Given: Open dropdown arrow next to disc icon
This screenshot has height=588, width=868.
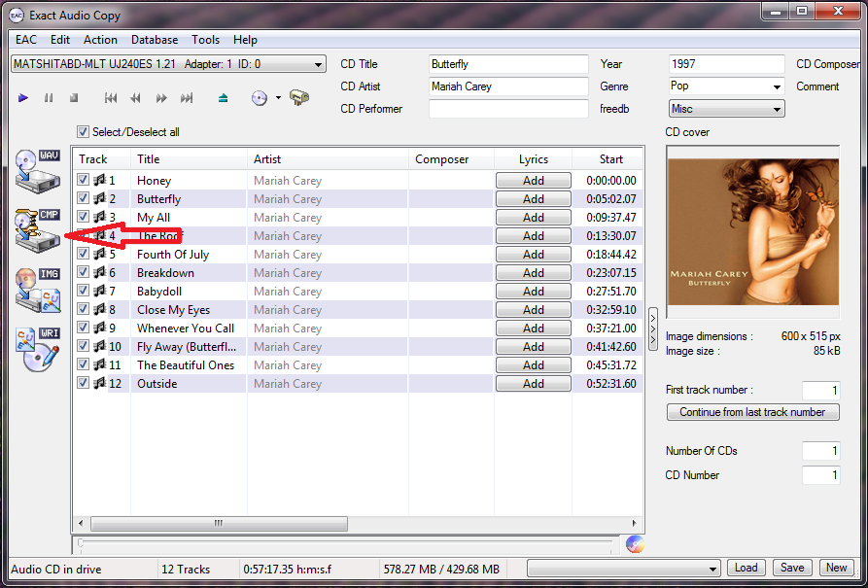Looking at the screenshot, I should coord(278,98).
